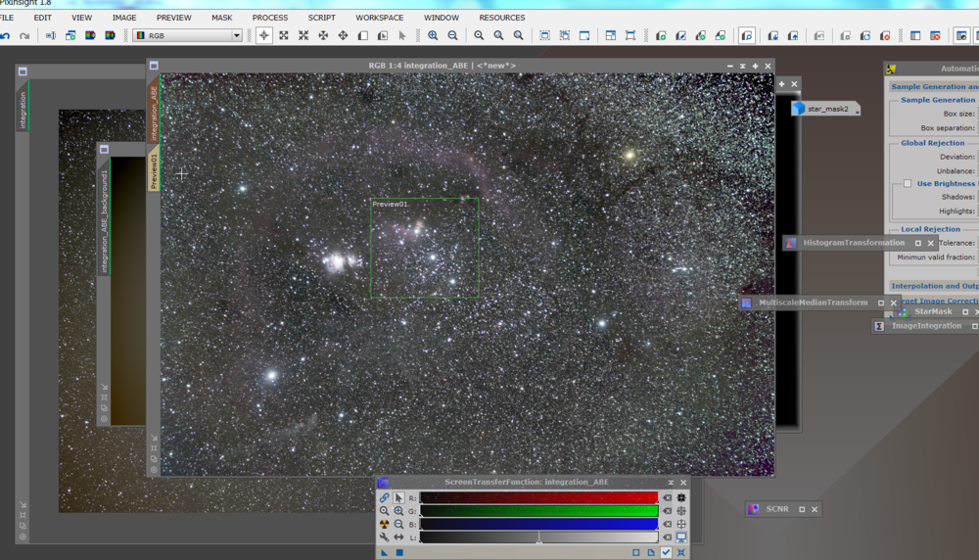Reset the L channel with its backspace icon
Viewport: 979px width, 560px height.
tap(668, 537)
